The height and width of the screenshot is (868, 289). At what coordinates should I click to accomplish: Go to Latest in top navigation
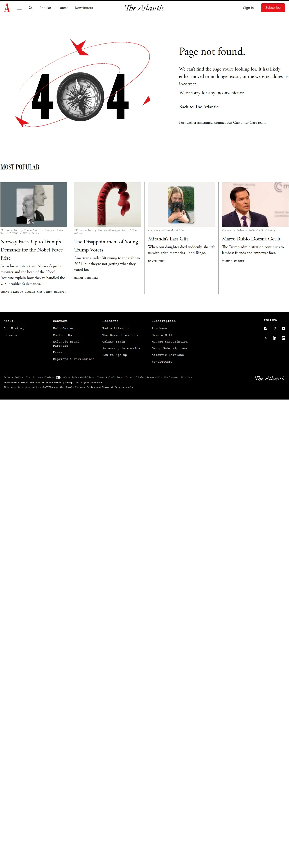click(x=63, y=8)
